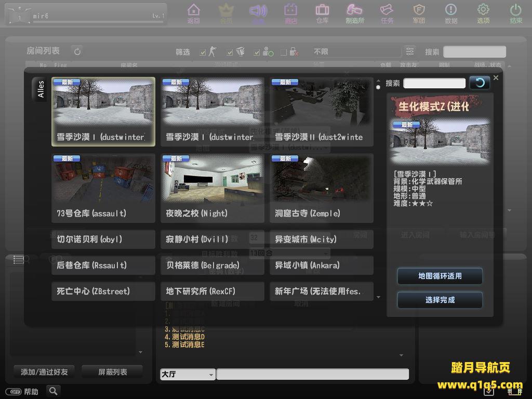
Task: Click the 返回 home icon
Action: tap(193, 13)
